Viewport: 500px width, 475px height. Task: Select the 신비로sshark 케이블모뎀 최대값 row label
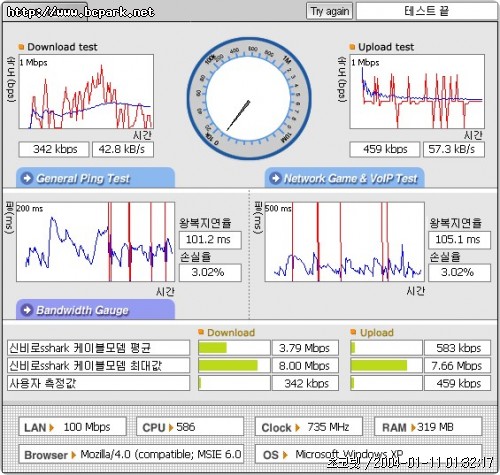pyautogui.click(x=99, y=366)
